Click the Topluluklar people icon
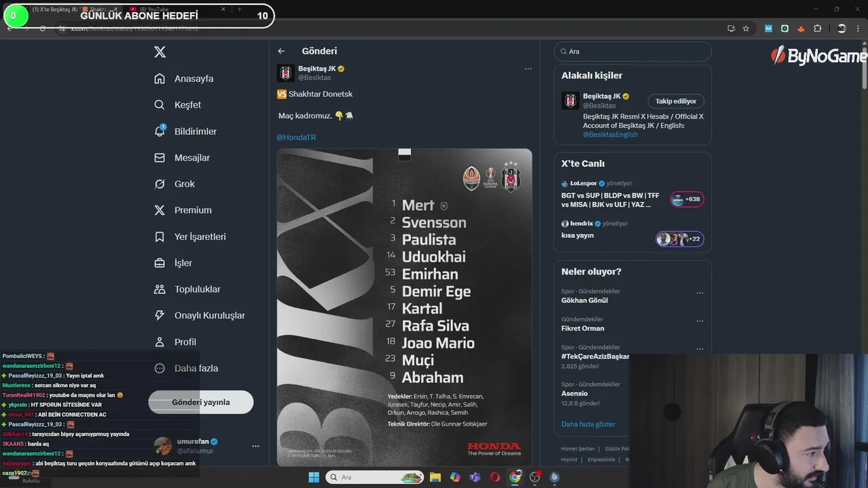The width and height of the screenshot is (868, 488). (x=160, y=289)
